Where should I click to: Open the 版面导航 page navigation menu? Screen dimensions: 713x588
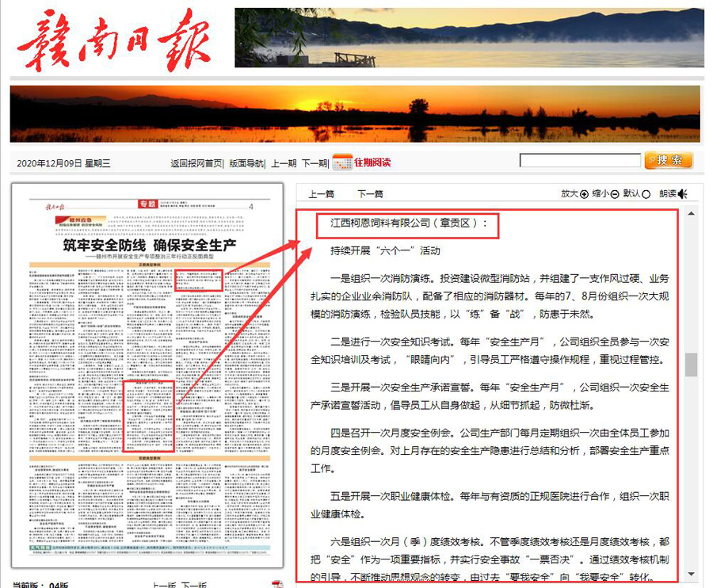tap(246, 163)
